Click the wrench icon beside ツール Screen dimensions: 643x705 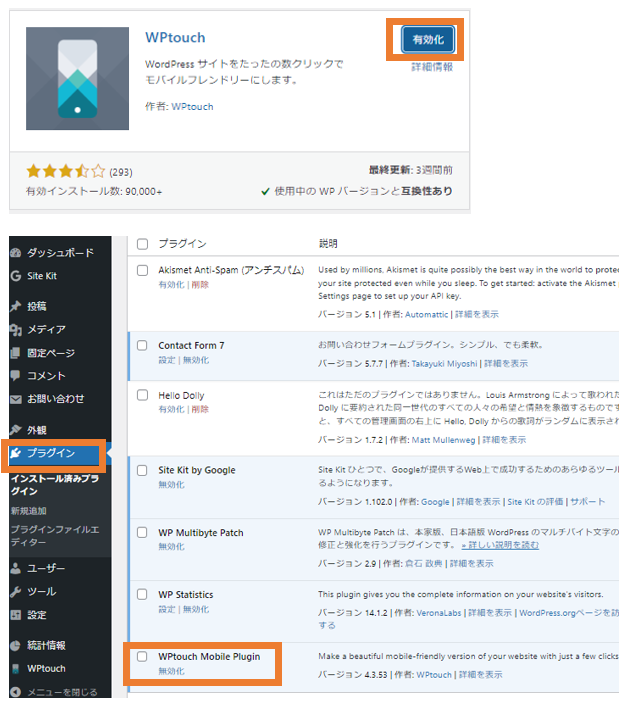(x=15, y=591)
